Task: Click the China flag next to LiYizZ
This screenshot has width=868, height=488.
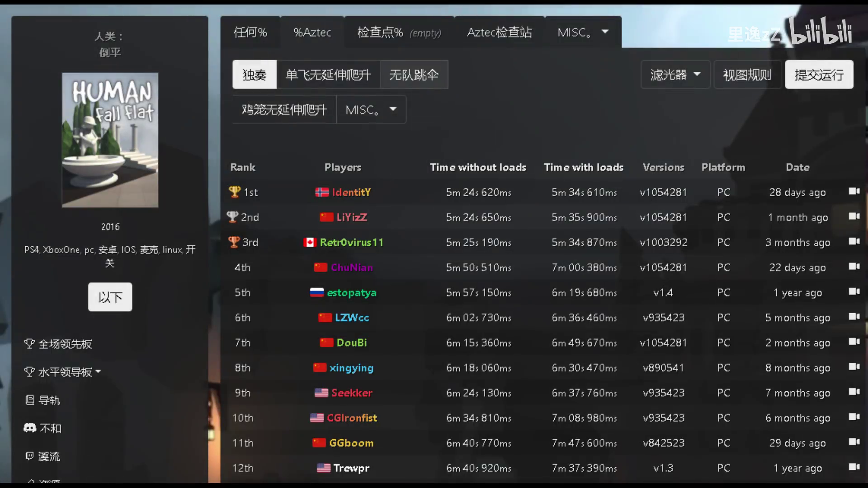Action: (x=326, y=217)
